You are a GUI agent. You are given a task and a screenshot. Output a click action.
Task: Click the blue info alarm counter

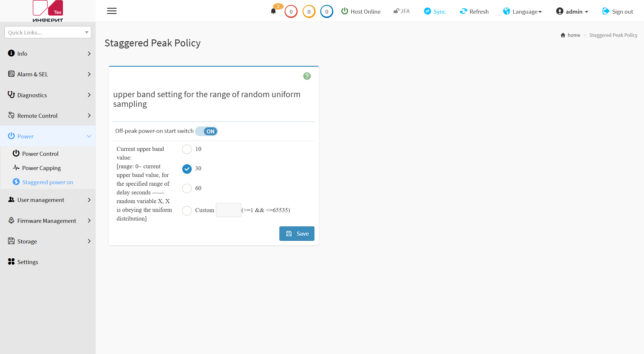(327, 12)
